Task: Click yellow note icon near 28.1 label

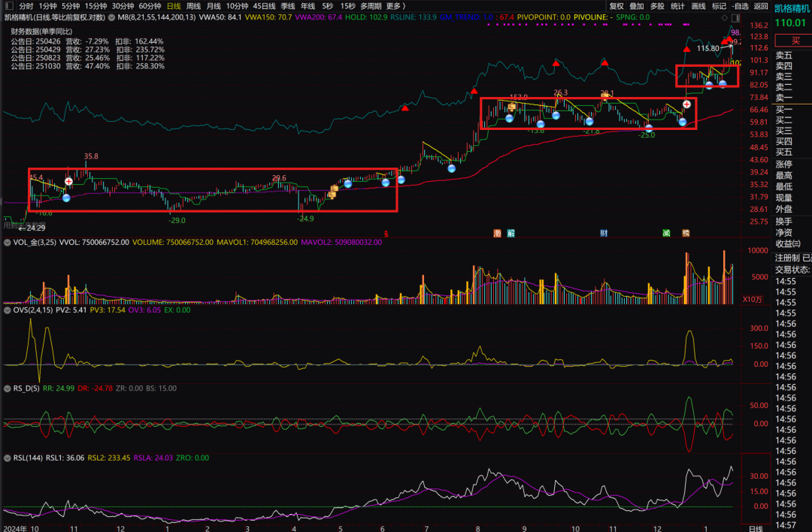Action: 604,96
